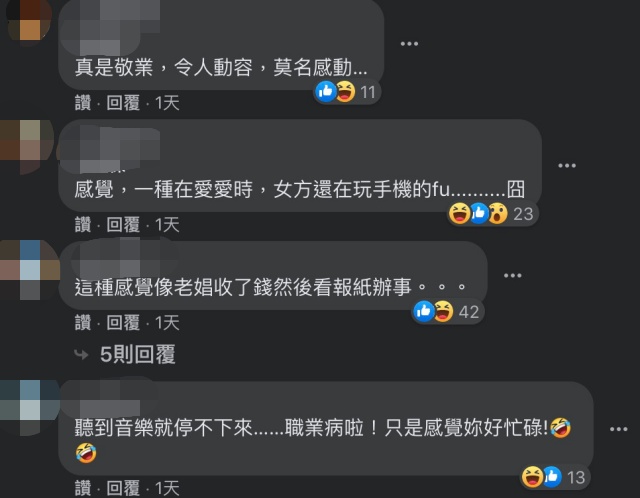The height and width of the screenshot is (498, 640).
Task: Reply to the 職業病啦 comment
Action: pos(123,488)
